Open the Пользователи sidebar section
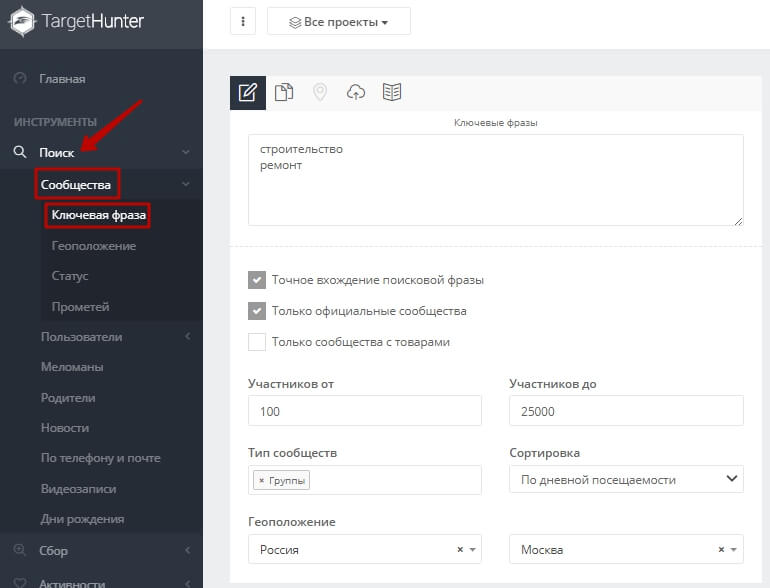The width and height of the screenshot is (770, 588). (x=82, y=337)
